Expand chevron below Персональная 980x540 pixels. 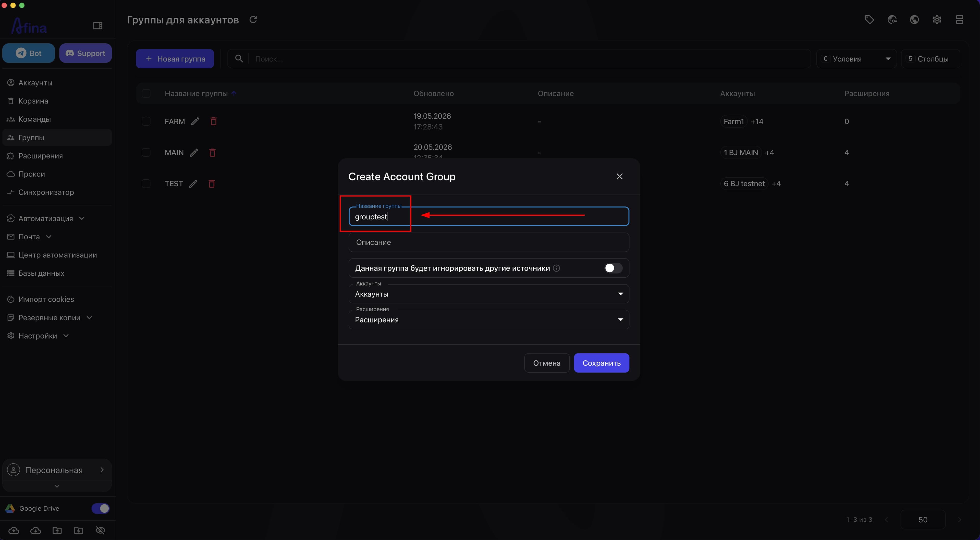[57, 486]
